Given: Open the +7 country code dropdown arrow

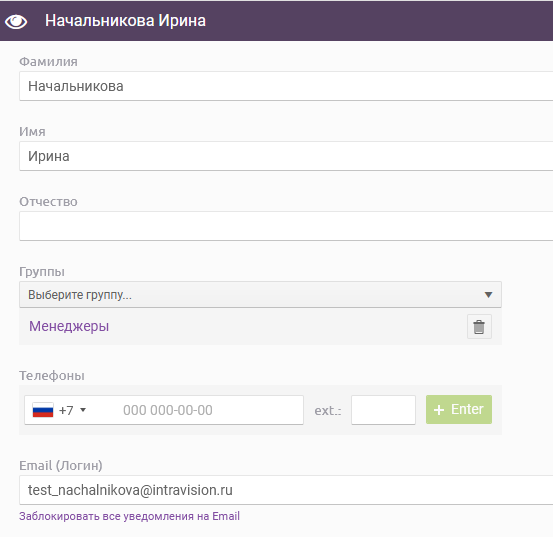Looking at the screenshot, I should 83,410.
